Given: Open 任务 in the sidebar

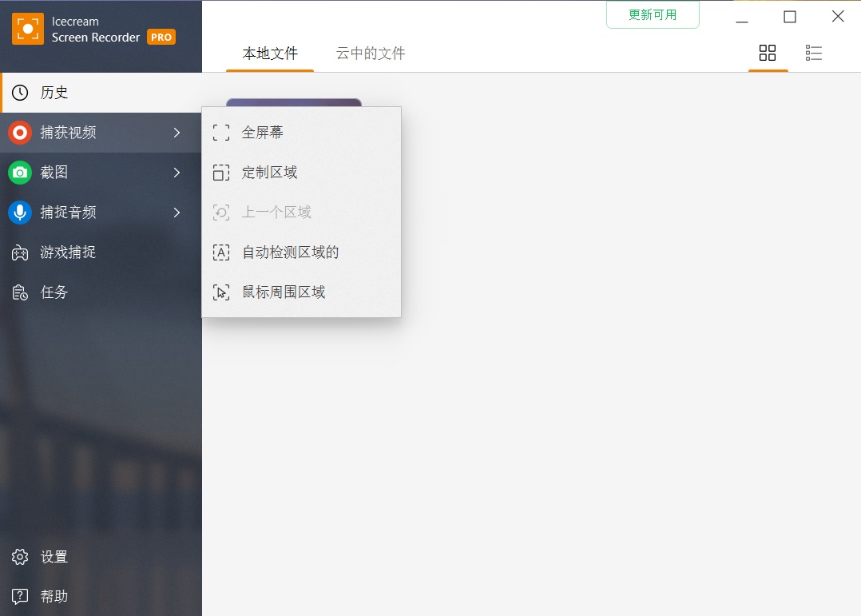Looking at the screenshot, I should pos(101,292).
